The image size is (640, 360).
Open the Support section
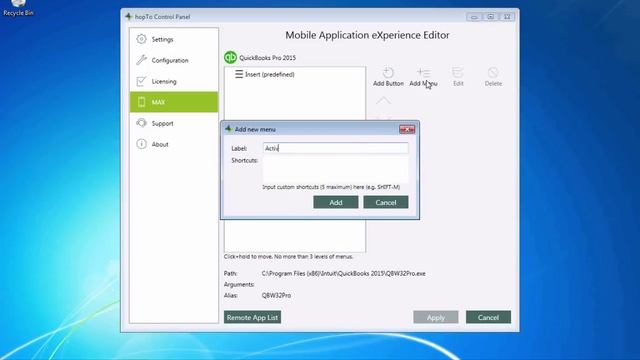coord(174,123)
